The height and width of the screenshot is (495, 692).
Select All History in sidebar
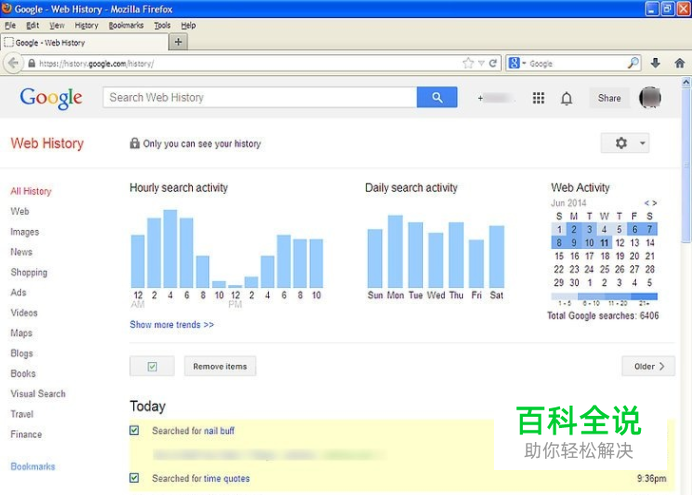[x=31, y=191]
